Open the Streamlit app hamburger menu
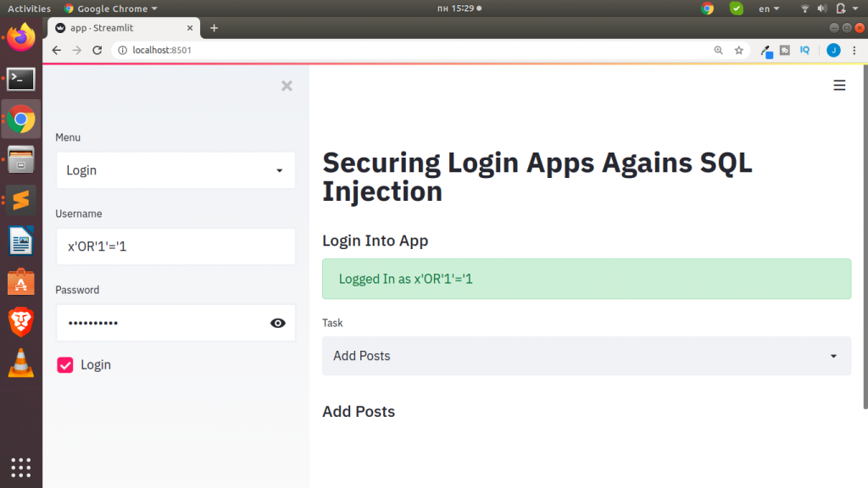 tap(839, 85)
